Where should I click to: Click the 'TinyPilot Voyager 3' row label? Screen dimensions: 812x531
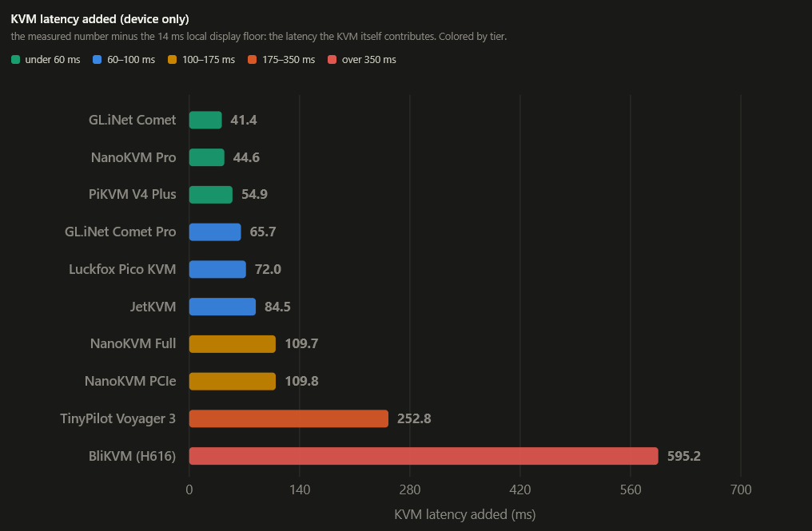pyautogui.click(x=117, y=418)
